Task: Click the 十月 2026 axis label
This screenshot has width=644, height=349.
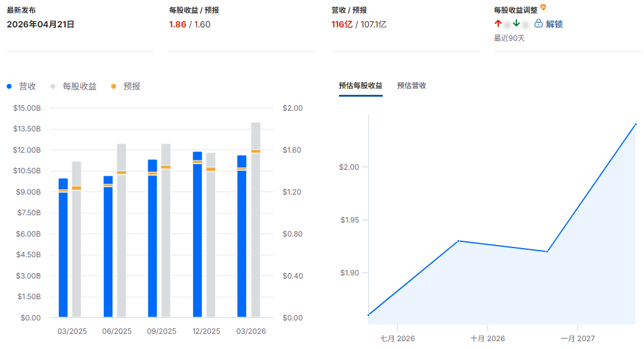Action: tap(487, 339)
